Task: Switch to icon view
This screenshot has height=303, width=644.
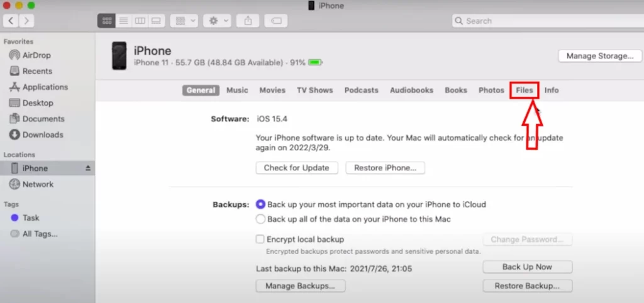Action: (x=106, y=21)
